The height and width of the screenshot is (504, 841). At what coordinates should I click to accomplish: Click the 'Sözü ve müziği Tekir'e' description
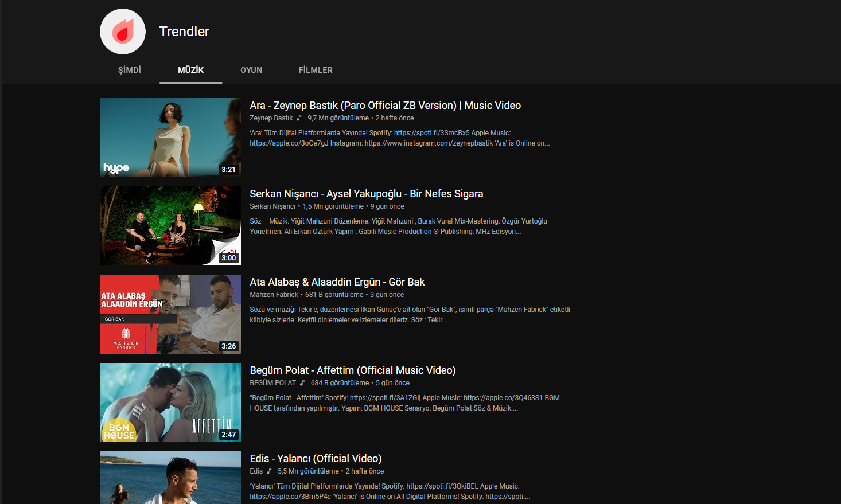[x=410, y=315]
